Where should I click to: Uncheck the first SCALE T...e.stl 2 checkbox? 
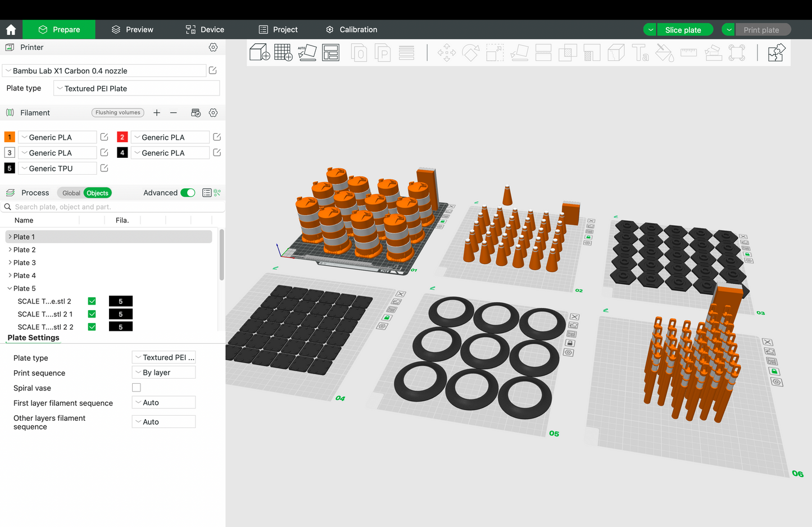(92, 301)
